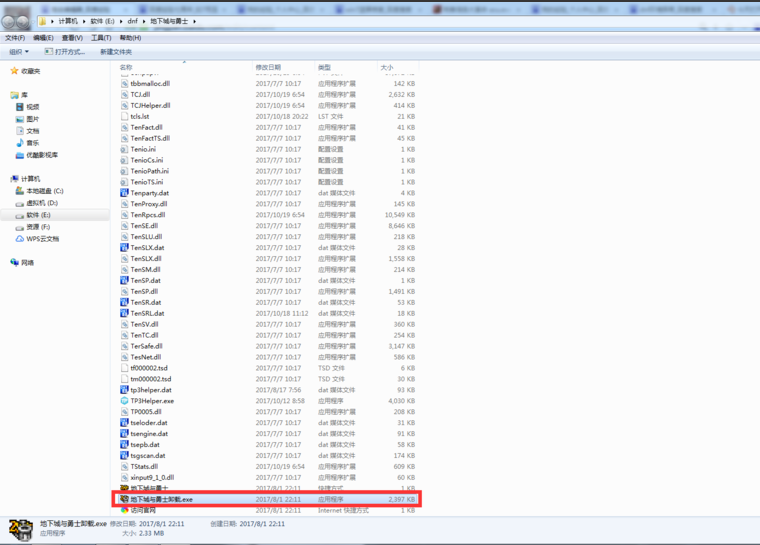Select 本地磁盘 (C:) in navigation pane
The width and height of the screenshot is (760, 545).
(44, 190)
